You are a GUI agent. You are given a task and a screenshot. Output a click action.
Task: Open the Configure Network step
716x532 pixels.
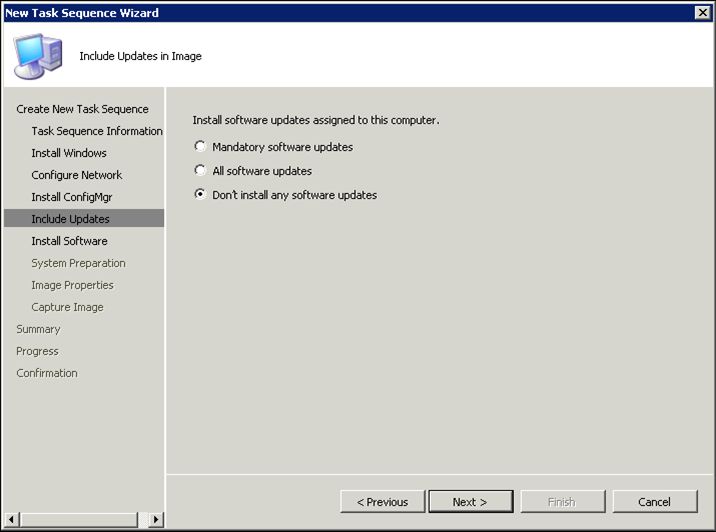(77, 175)
